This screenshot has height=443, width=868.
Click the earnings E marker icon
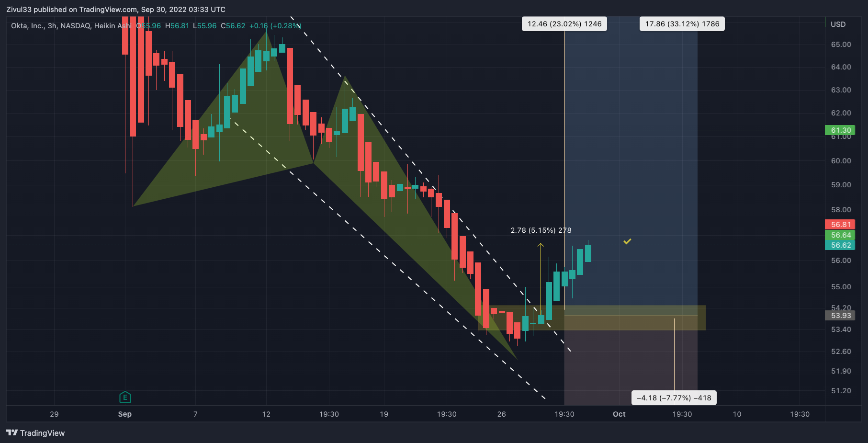click(125, 397)
